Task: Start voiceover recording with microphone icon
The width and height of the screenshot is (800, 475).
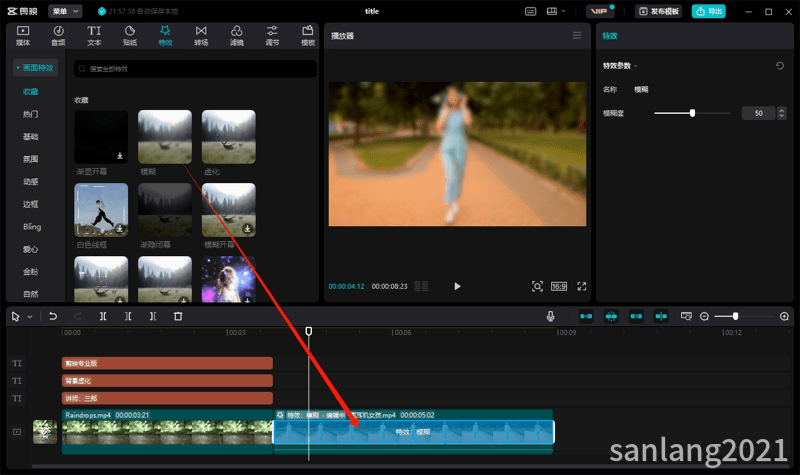Action: point(551,316)
